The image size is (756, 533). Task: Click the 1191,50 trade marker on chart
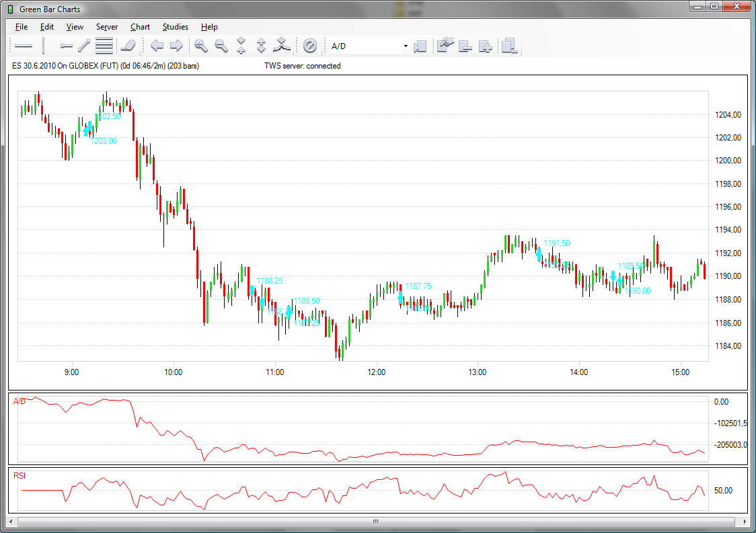click(539, 253)
